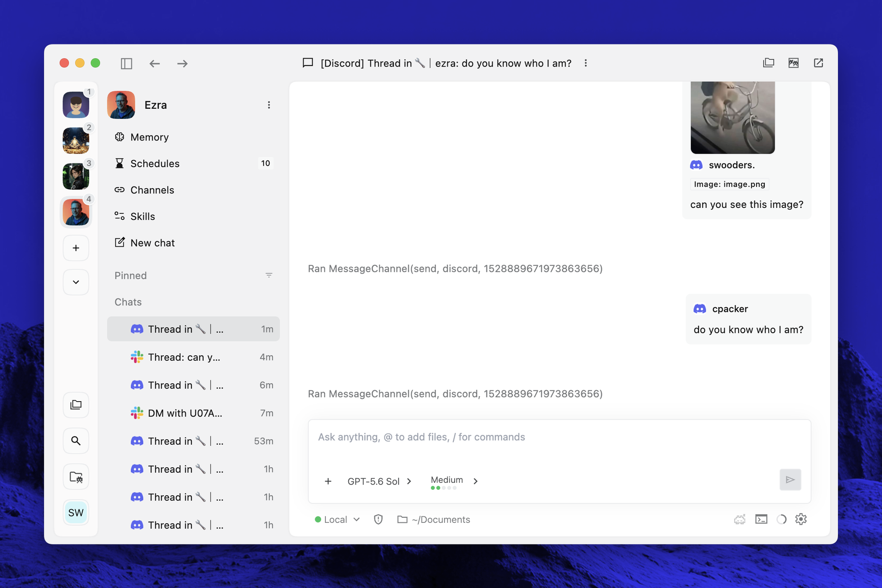Open settings gear in chat footer
Image resolution: width=882 pixels, height=588 pixels.
tap(801, 519)
